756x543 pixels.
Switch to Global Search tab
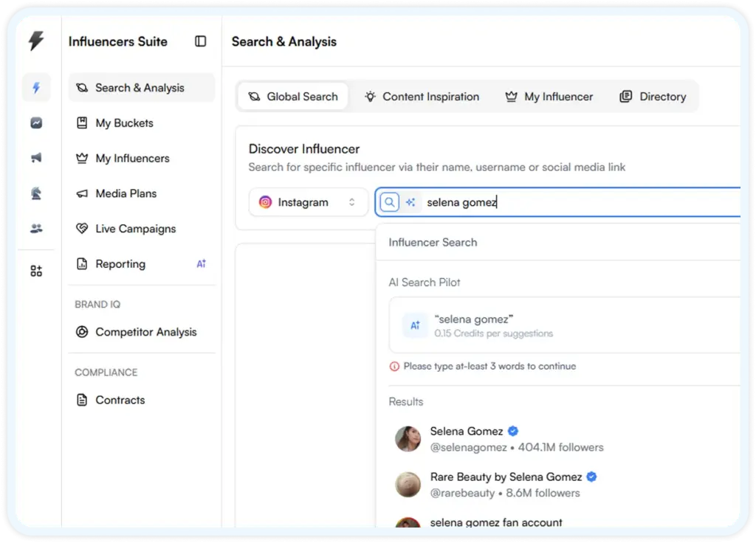[x=293, y=97]
